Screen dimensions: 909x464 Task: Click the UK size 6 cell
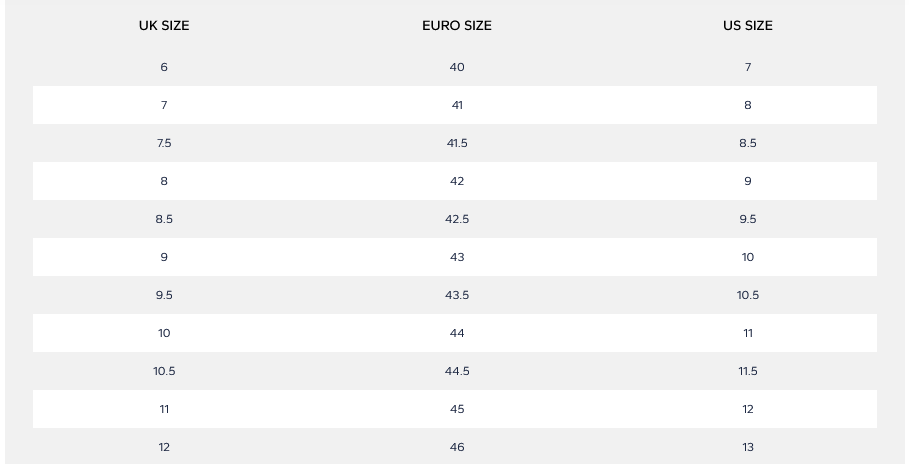click(x=164, y=67)
